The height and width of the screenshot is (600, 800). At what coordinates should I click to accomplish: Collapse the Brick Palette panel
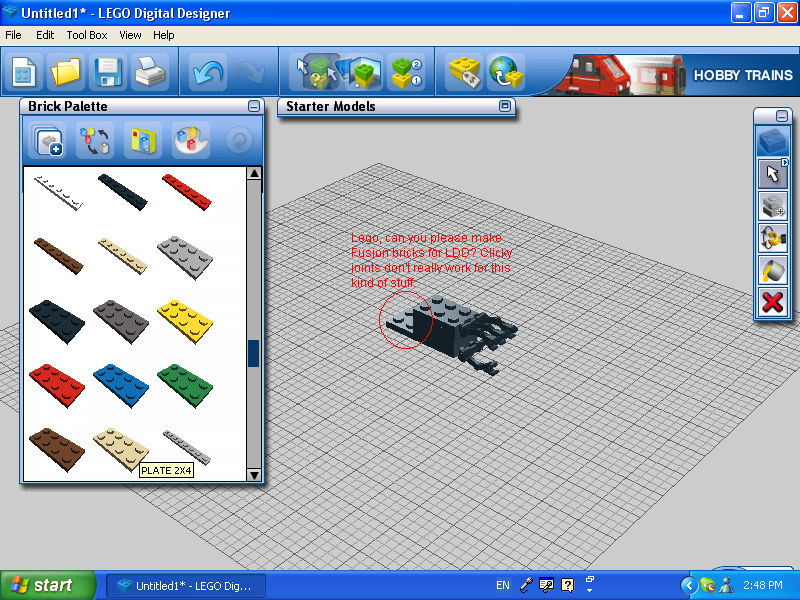point(254,106)
